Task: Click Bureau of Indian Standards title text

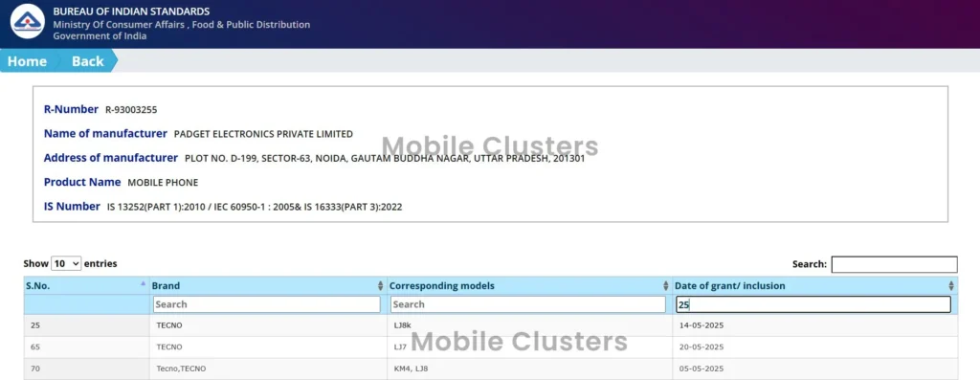Action: (131, 11)
